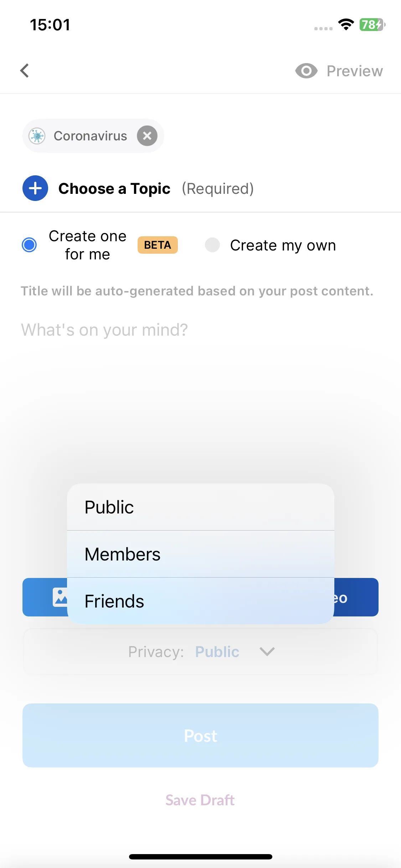Tap the photo image icon
The width and height of the screenshot is (401, 868).
60,597
